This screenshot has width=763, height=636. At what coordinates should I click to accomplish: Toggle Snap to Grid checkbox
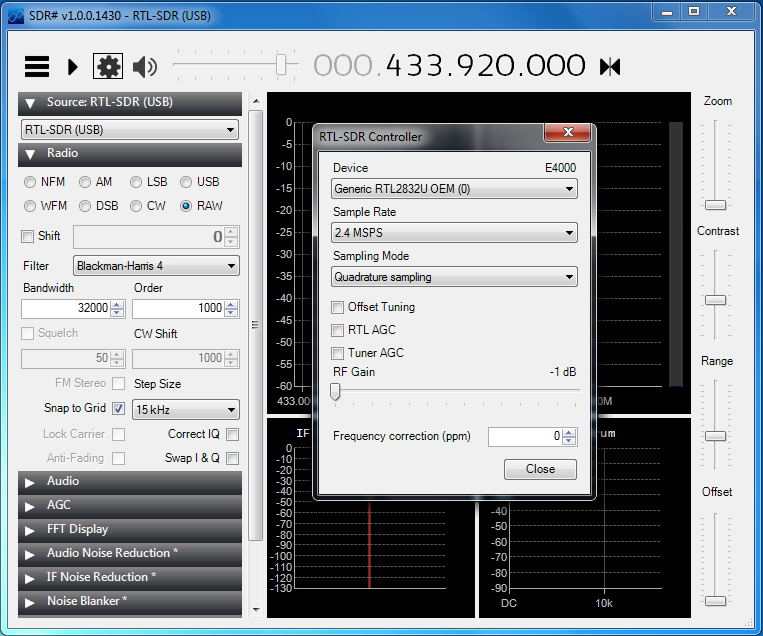[x=119, y=408]
